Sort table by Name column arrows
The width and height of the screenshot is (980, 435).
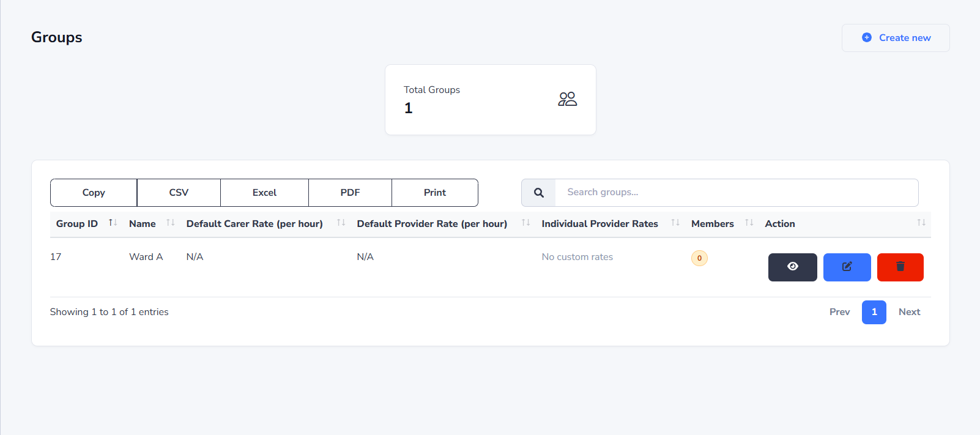(171, 223)
